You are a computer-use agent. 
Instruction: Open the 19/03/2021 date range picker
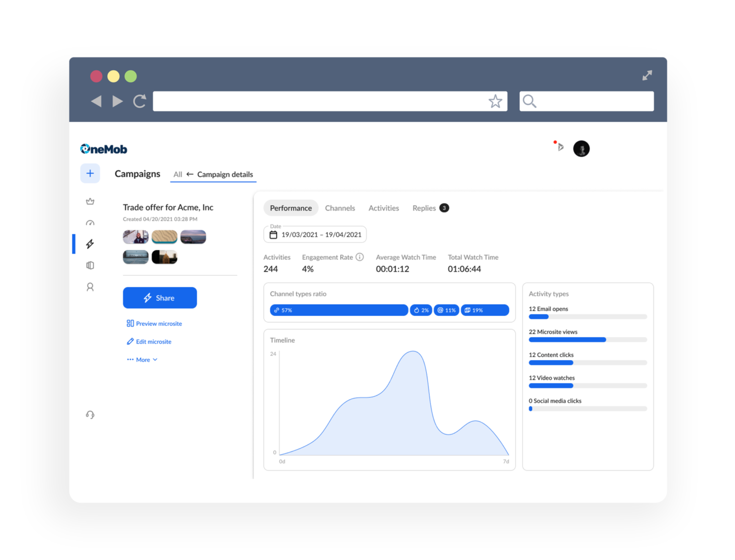tap(321, 234)
